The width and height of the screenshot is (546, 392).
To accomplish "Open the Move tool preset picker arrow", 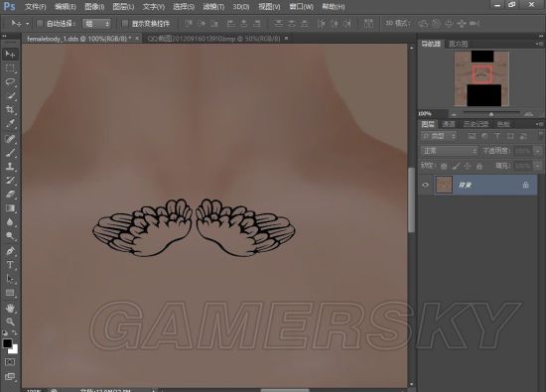I will [28, 24].
